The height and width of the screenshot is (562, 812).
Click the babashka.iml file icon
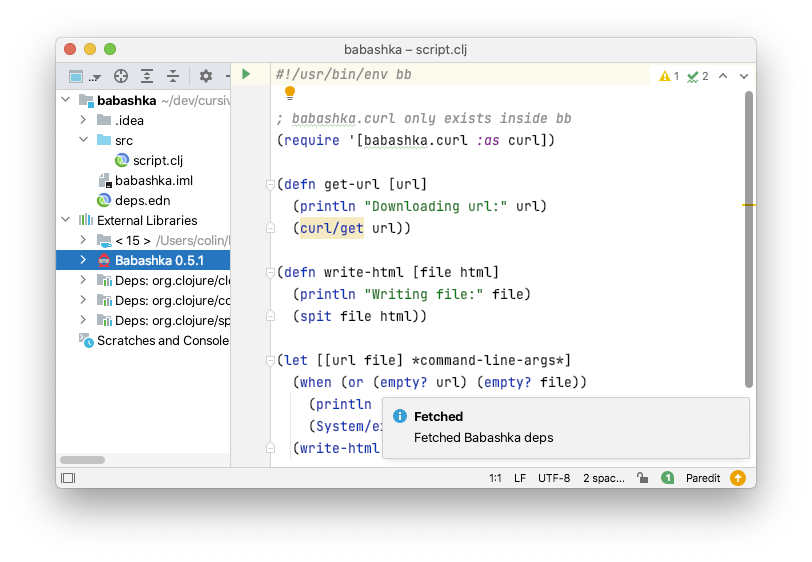pyautogui.click(x=105, y=180)
